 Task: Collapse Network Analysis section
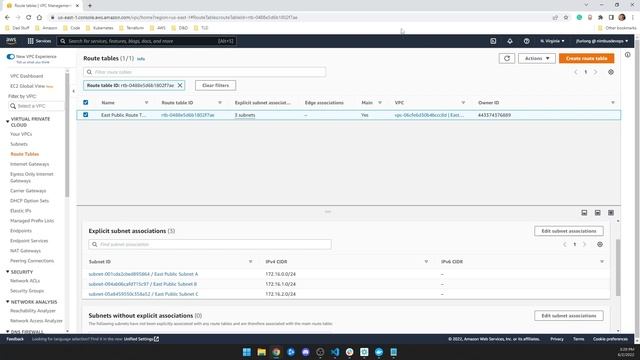tap(7, 302)
